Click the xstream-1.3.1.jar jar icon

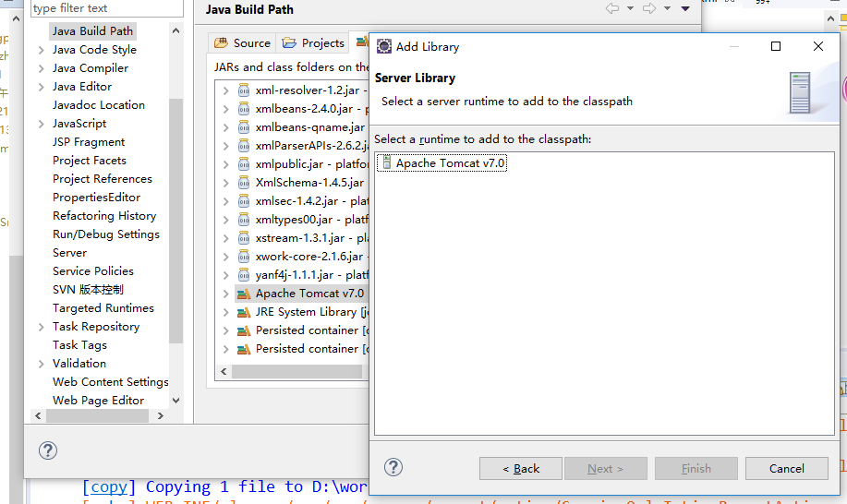click(244, 238)
